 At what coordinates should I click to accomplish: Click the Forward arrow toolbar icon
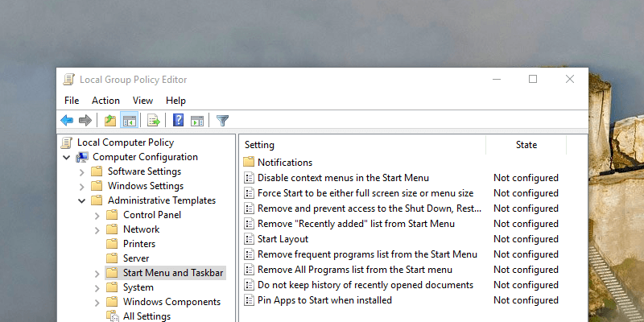pyautogui.click(x=85, y=121)
